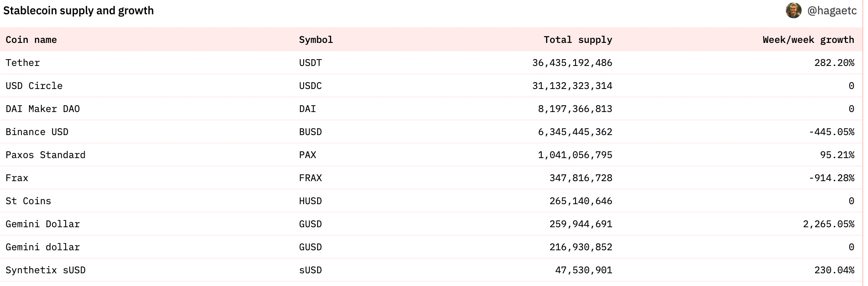Click Binance USD growth value -445.05%
The height and width of the screenshot is (286, 868).
(x=831, y=132)
